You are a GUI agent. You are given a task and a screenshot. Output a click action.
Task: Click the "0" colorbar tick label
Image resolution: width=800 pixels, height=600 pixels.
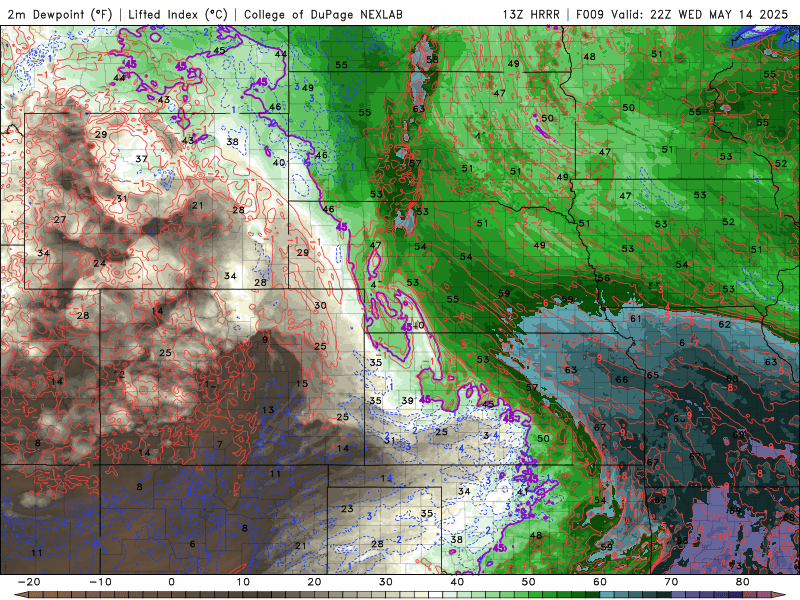point(171,582)
